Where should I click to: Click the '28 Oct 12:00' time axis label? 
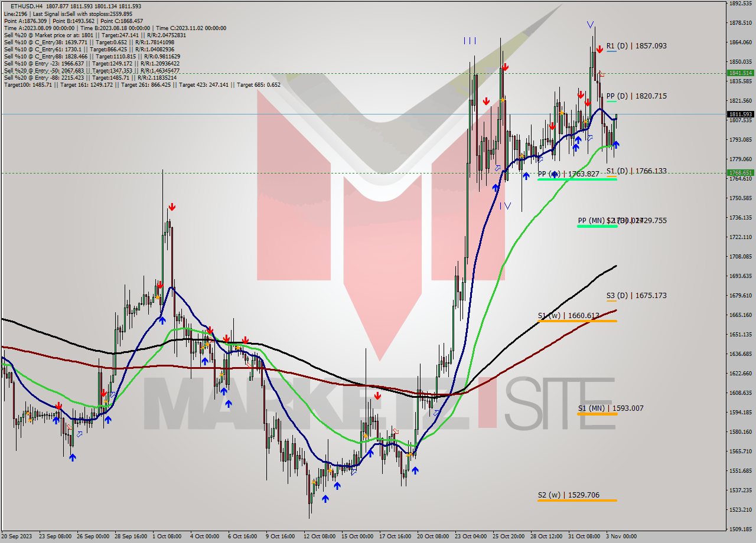(546, 537)
